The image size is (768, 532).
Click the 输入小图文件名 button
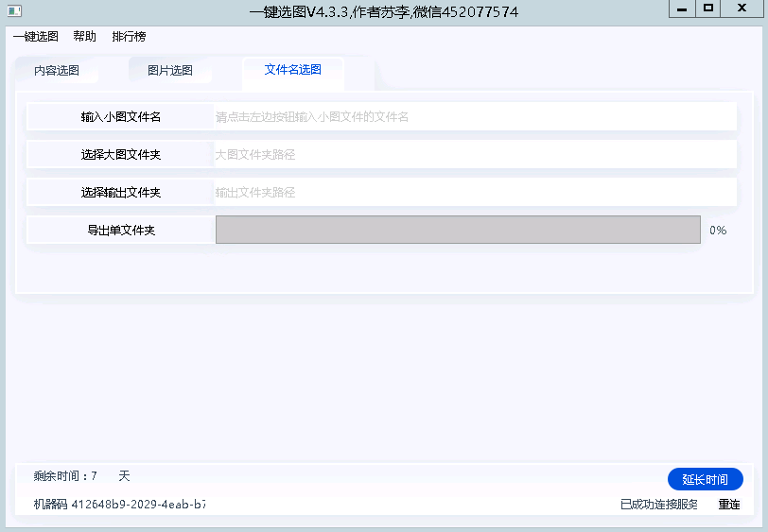point(121,116)
